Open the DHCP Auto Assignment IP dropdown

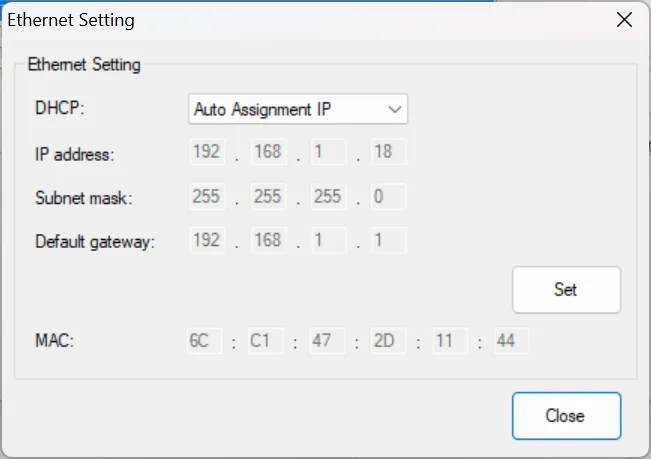click(297, 109)
